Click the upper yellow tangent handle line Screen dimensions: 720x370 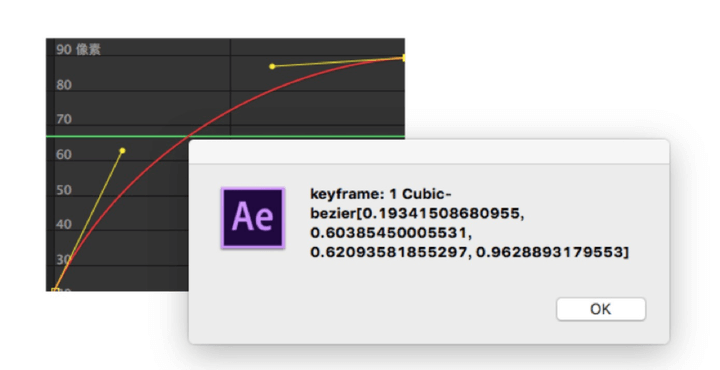pos(338,62)
